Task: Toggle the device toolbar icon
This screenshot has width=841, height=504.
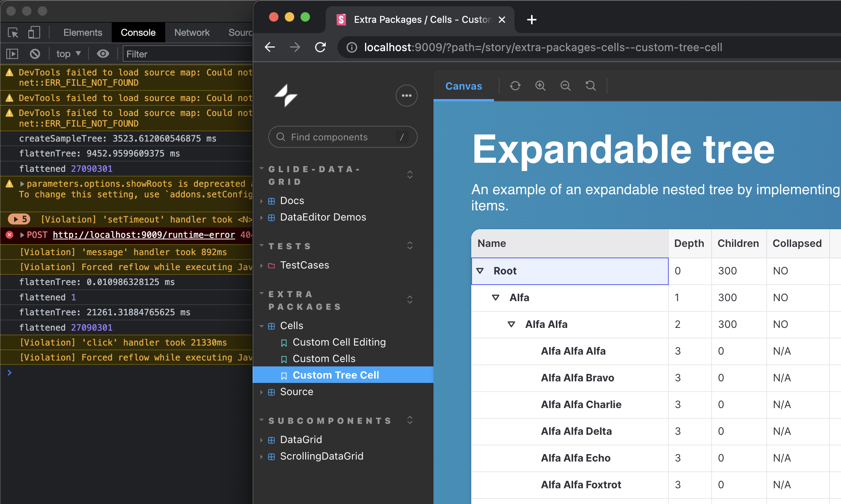Action: coord(34,33)
